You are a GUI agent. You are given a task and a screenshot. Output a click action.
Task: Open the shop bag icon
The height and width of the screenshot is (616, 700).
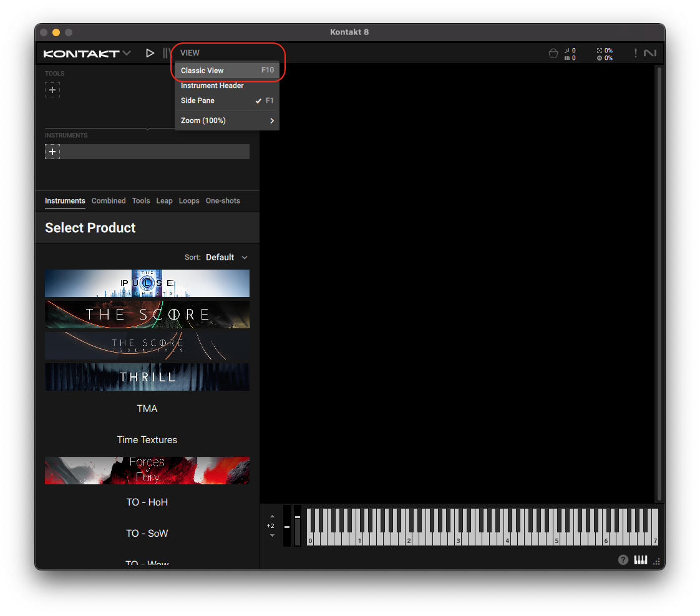[553, 54]
